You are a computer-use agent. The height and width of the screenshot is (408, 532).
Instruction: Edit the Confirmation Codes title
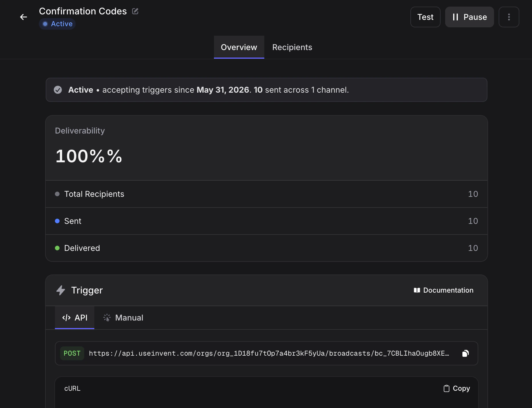135,11
